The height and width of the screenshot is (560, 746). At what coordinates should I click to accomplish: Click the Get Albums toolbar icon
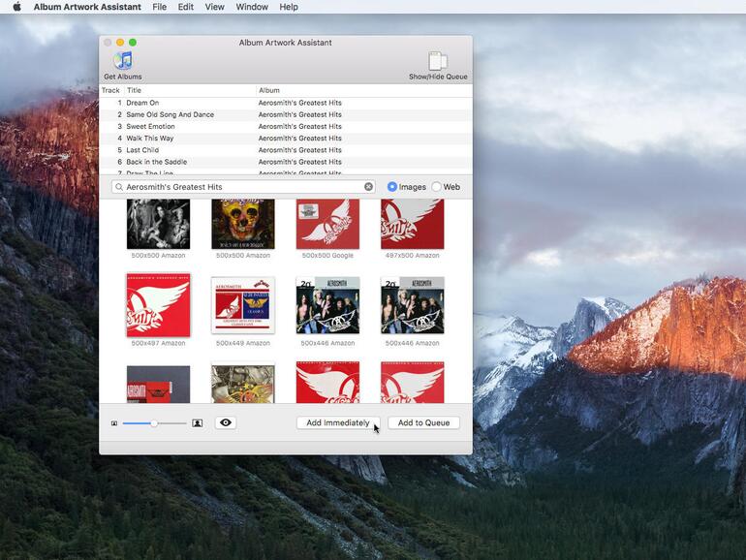pyautogui.click(x=123, y=62)
